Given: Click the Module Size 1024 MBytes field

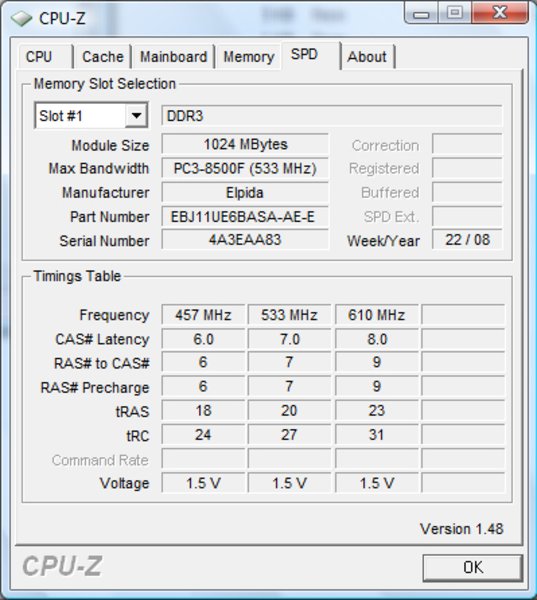Looking at the screenshot, I should [245, 144].
